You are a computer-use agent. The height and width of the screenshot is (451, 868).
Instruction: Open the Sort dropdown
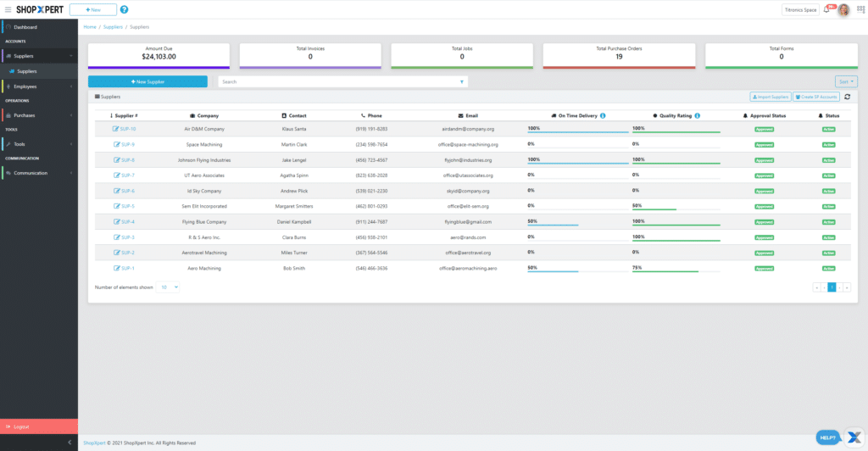(x=846, y=81)
